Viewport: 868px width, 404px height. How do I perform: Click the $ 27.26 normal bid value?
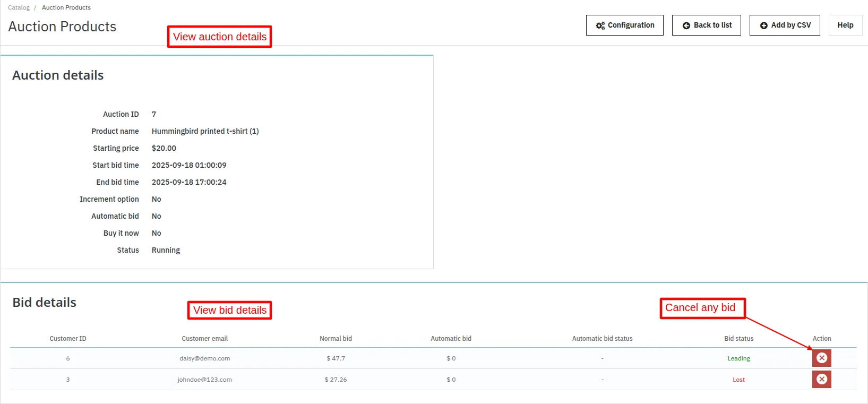point(336,380)
